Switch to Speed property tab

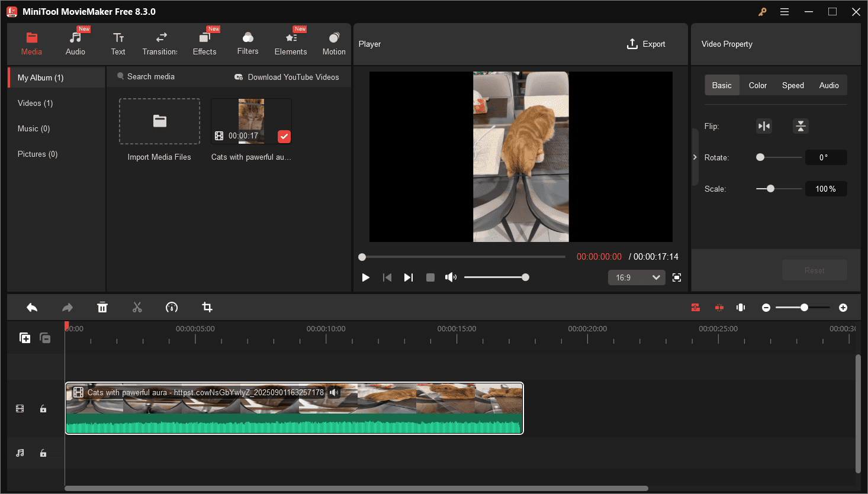(x=793, y=85)
